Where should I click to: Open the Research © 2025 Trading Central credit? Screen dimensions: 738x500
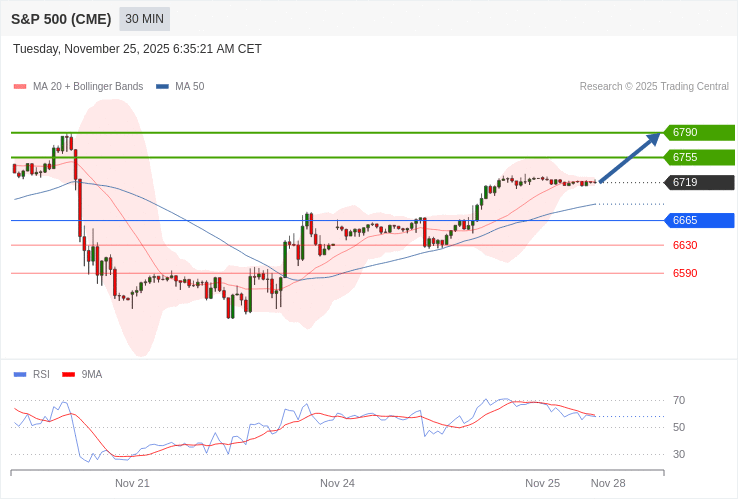click(654, 87)
